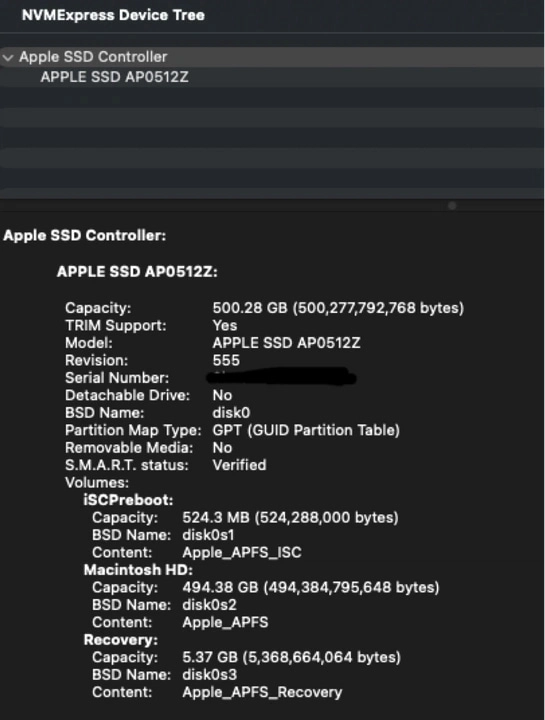Click the redacted Serial Number field
The width and height of the screenshot is (545, 720).
[281, 376]
